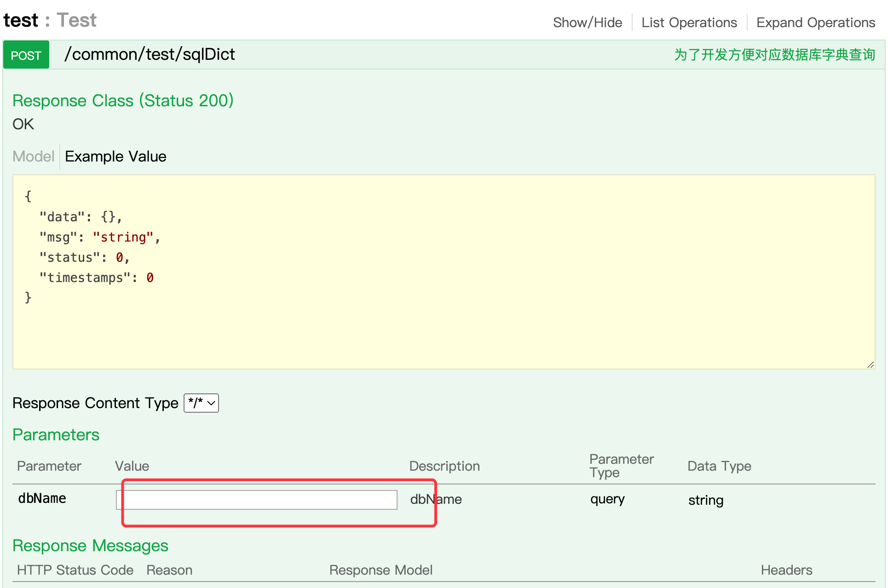Screen dimensions: 888x588
Task: Click the /common/test/sqlDict endpoint path
Action: tap(150, 54)
